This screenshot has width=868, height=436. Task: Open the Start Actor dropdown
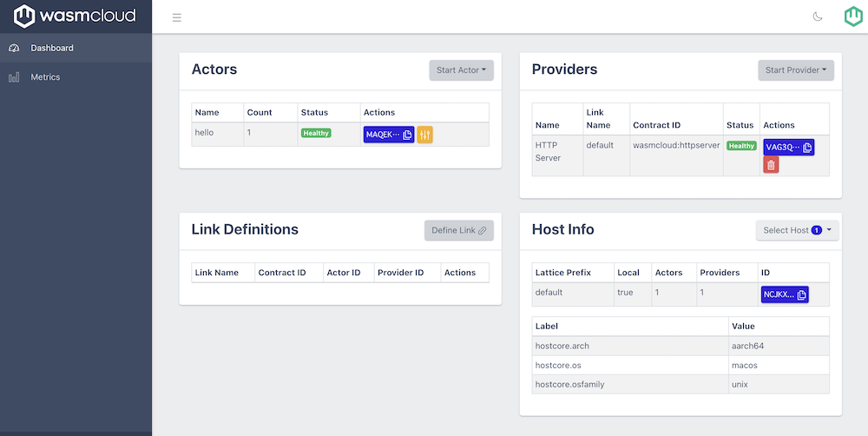pyautogui.click(x=461, y=70)
